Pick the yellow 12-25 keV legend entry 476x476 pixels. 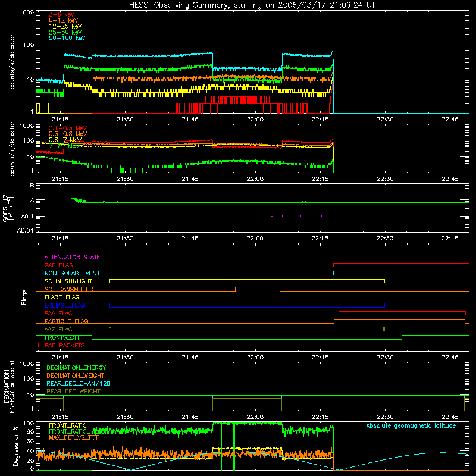click(x=65, y=26)
